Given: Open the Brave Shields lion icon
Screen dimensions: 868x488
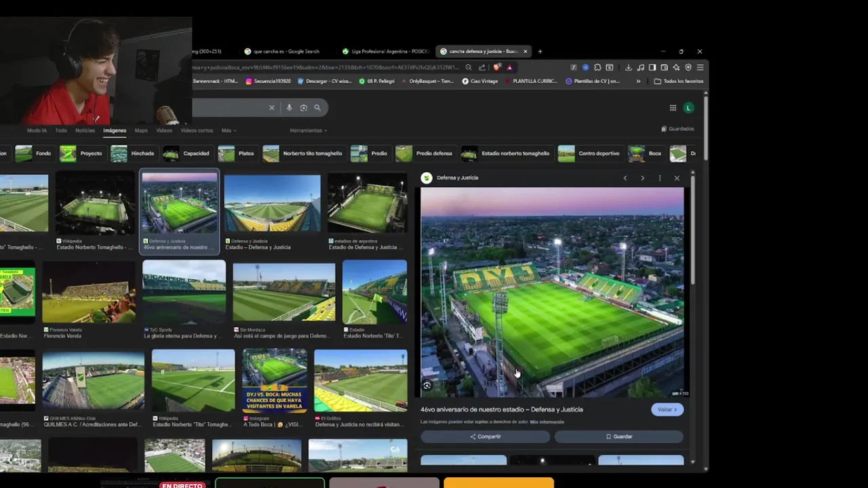Looking at the screenshot, I should click(497, 67).
